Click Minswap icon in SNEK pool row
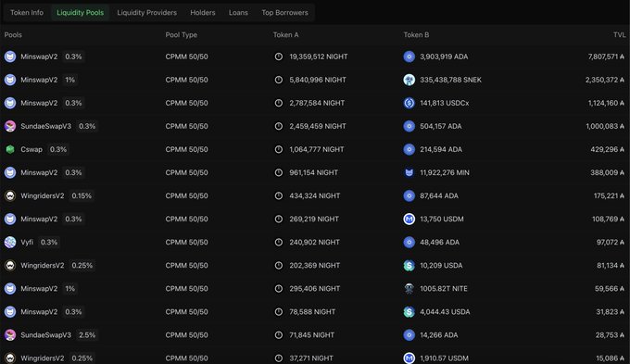The width and height of the screenshot is (630, 364). [x=10, y=80]
